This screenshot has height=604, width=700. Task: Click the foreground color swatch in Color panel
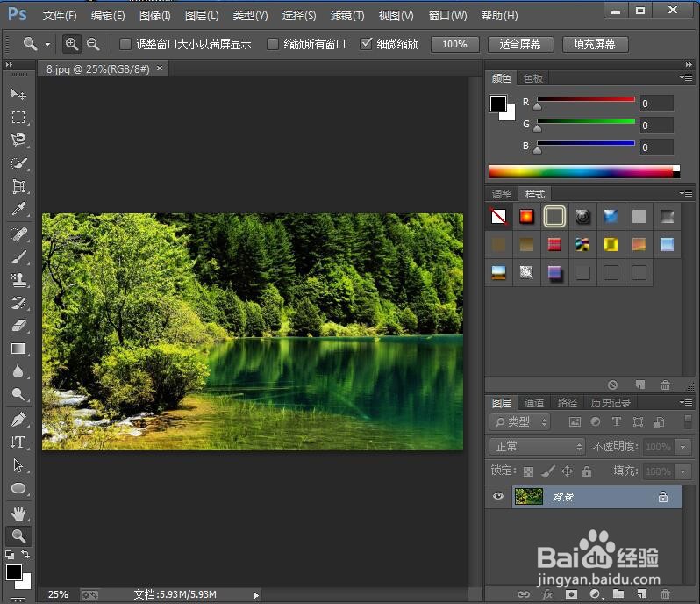tap(498, 104)
